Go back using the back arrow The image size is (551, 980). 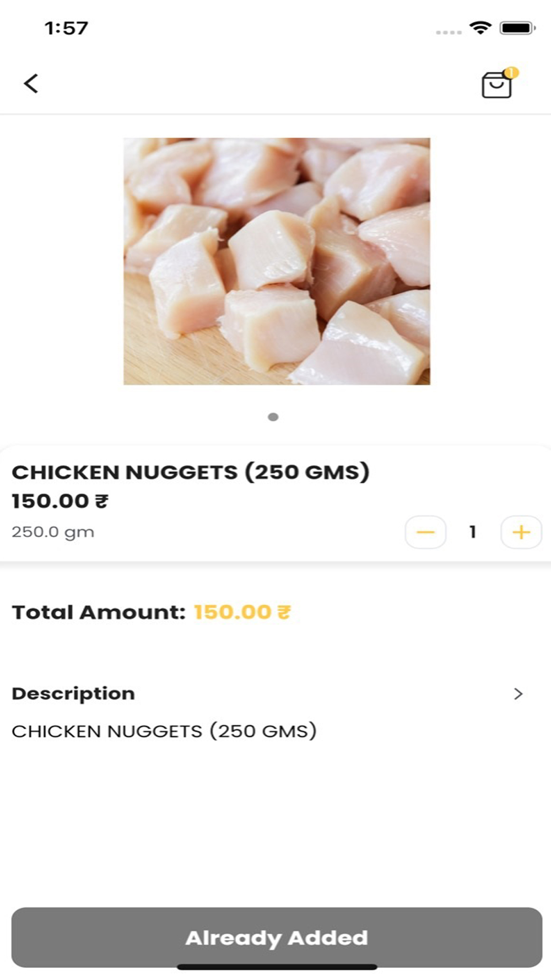(x=31, y=84)
